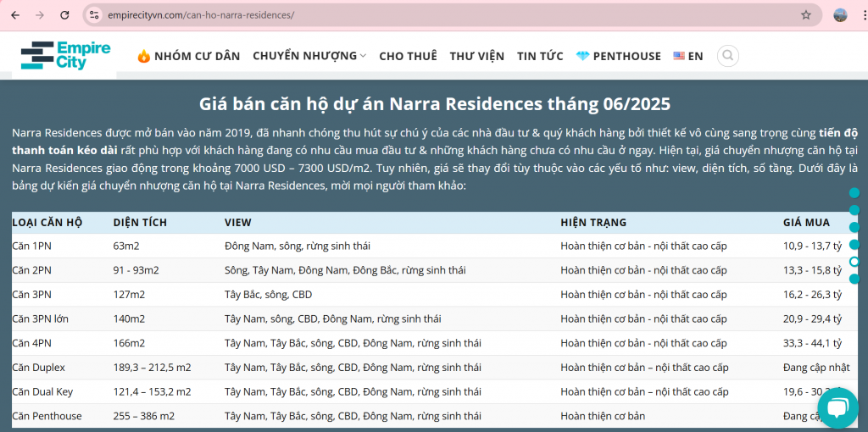Viewport: 868px width, 432px height.
Task: Click the Empire City logo
Action: pyautogui.click(x=65, y=55)
